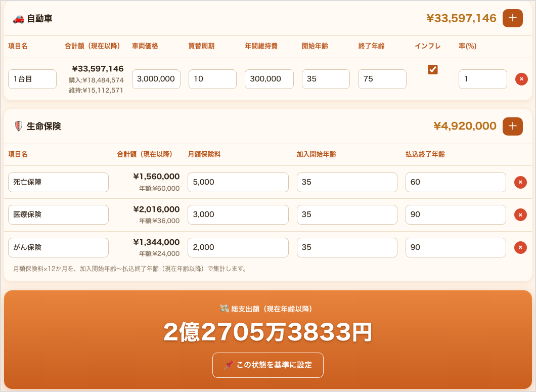Viewport: 536px width, 392px height.
Task: Click the 年額:¥60,000 annual amount
Action: coord(159,188)
